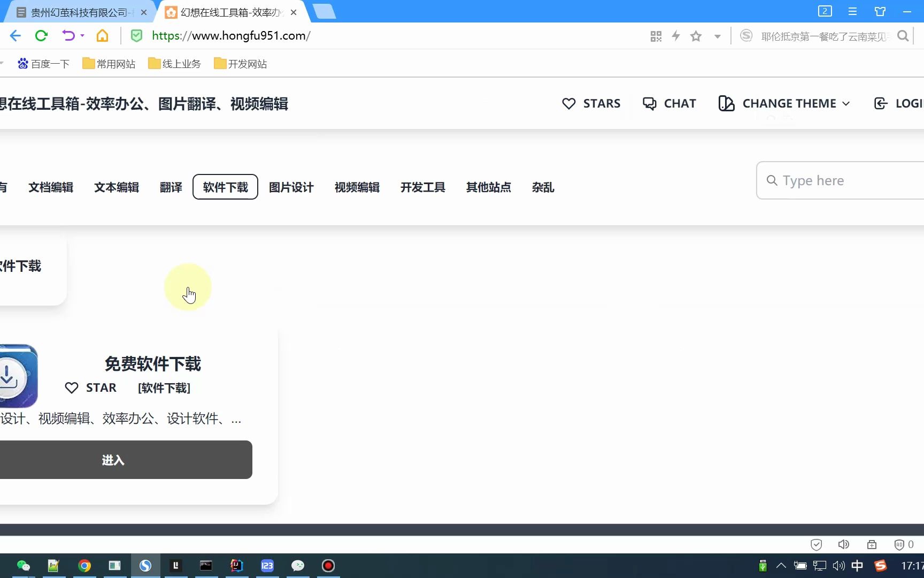Open the bookmark dropdown arrow in the toolbar
Image resolution: width=924 pixels, height=578 pixels.
click(x=717, y=35)
